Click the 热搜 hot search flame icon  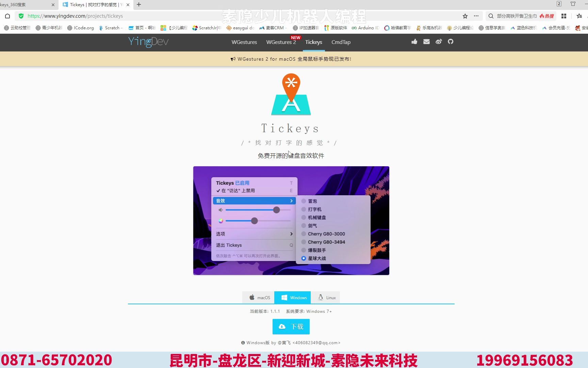[x=546, y=16]
